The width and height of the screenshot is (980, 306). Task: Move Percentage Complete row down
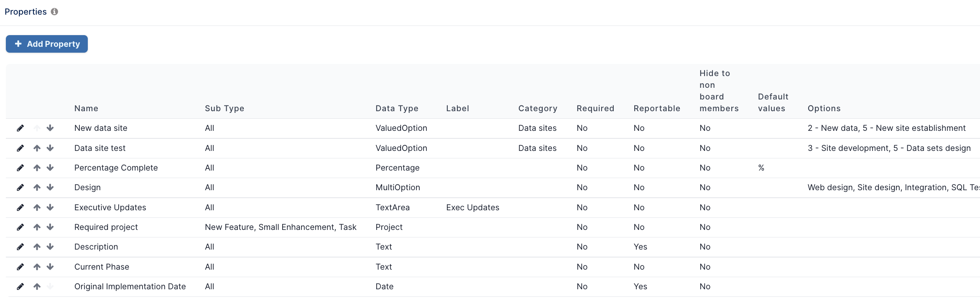pos(50,168)
